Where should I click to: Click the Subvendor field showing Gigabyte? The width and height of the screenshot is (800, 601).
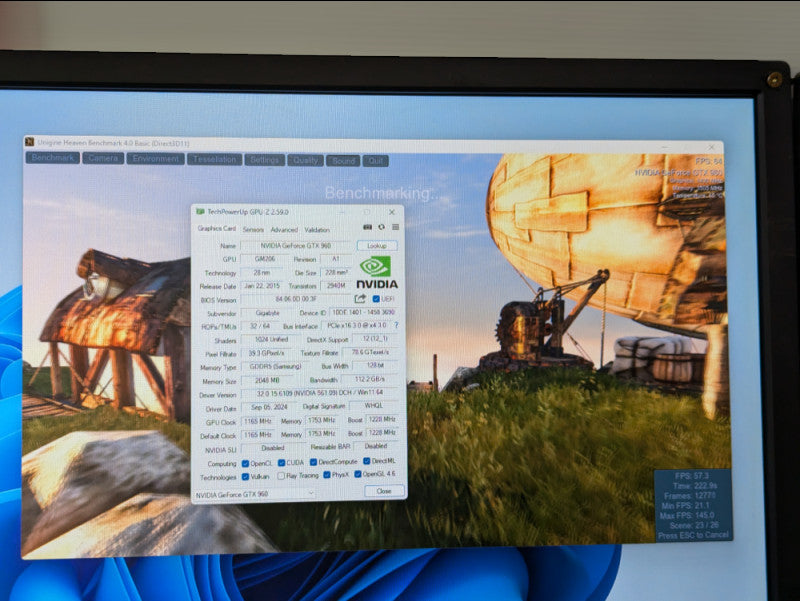[x=267, y=313]
